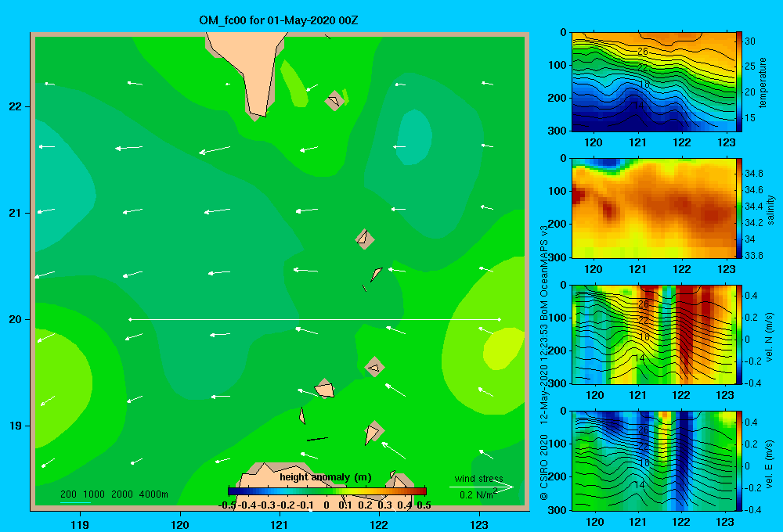783x532 pixels.
Task: Click the title 'OM_fc00 for 01-May-2020 00Z'
Action: [279, 21]
